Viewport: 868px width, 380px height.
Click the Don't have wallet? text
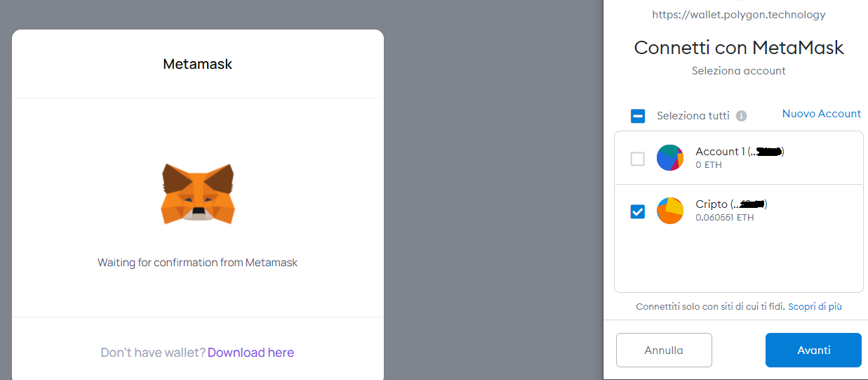pyautogui.click(x=153, y=353)
